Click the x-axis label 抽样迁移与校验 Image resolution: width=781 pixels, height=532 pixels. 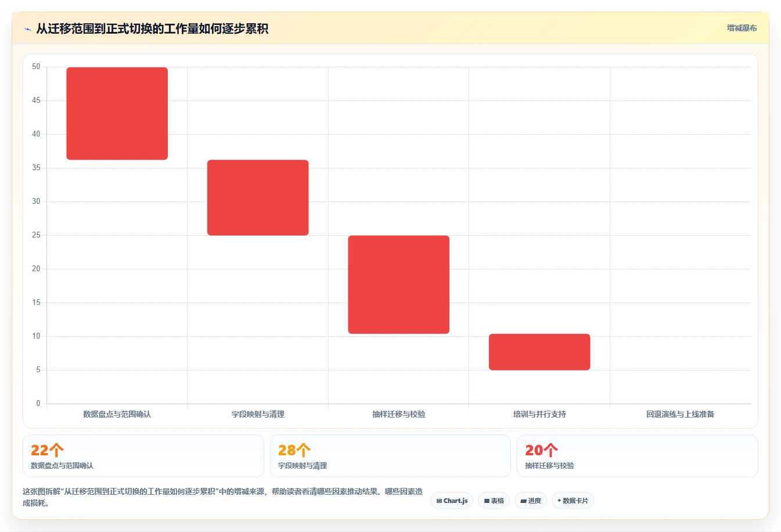click(399, 414)
